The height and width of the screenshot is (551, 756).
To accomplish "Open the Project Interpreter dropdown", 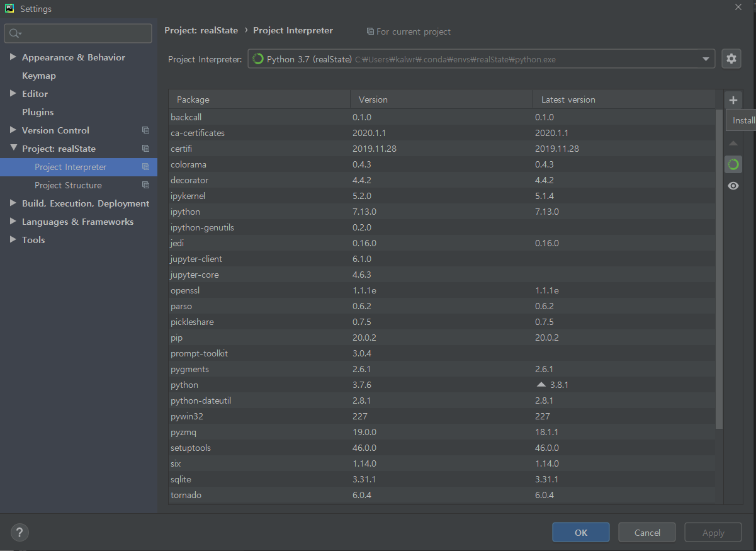I will 481,59.
